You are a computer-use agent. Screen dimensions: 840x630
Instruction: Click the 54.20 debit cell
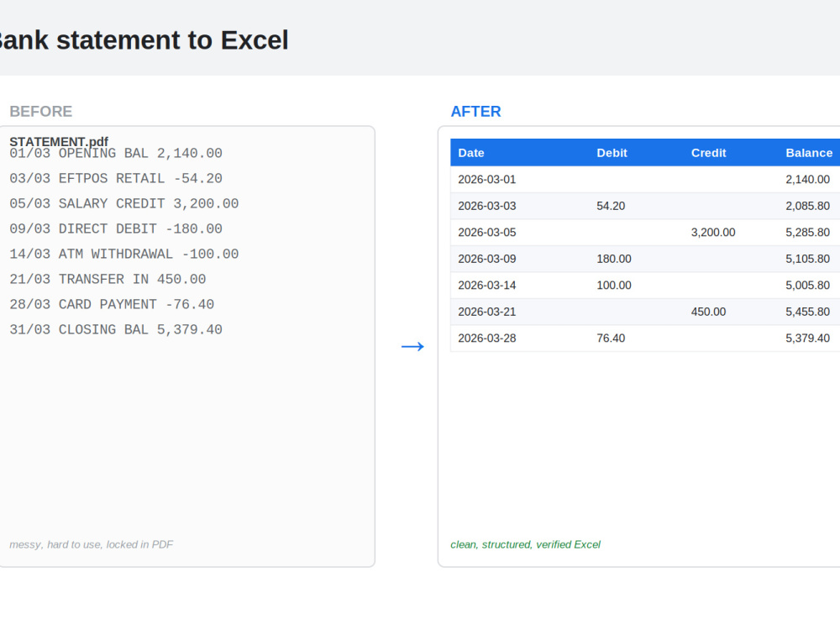click(x=637, y=206)
